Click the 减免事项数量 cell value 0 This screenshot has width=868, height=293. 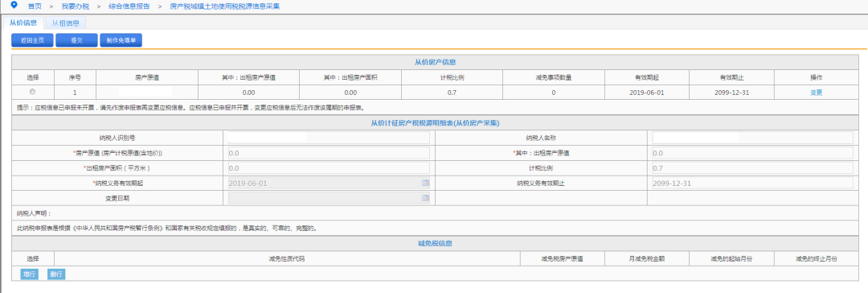coord(554,92)
